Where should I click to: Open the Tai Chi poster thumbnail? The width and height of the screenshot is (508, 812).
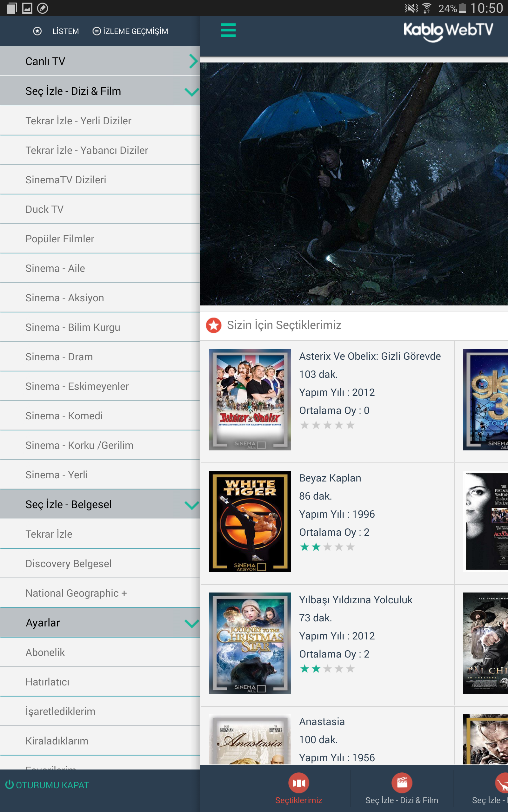[x=485, y=643]
